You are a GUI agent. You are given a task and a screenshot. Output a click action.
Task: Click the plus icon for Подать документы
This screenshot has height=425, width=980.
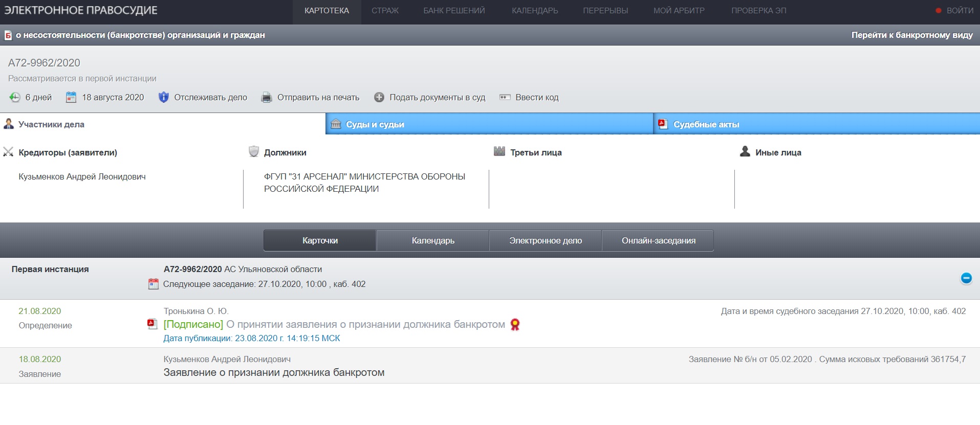pyautogui.click(x=379, y=97)
